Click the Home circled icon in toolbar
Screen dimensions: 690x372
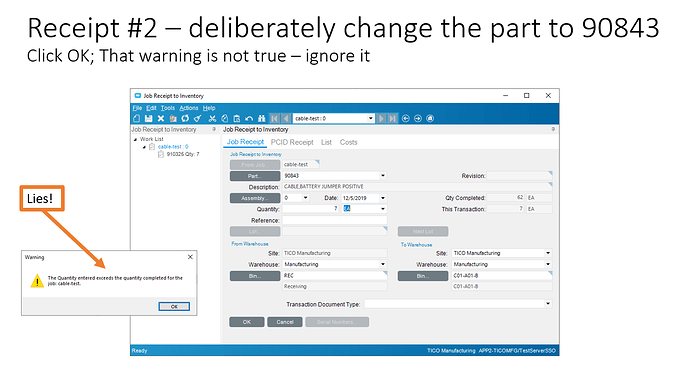pyautogui.click(x=430, y=118)
